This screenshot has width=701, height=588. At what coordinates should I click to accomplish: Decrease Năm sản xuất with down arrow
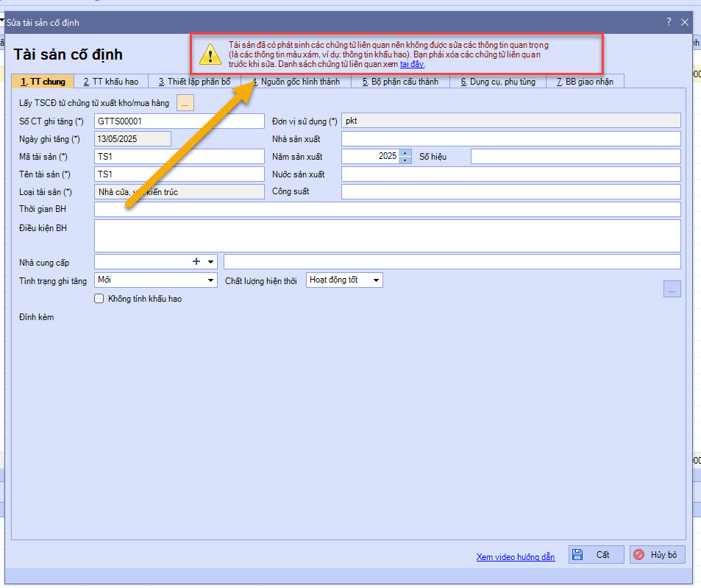click(405, 160)
